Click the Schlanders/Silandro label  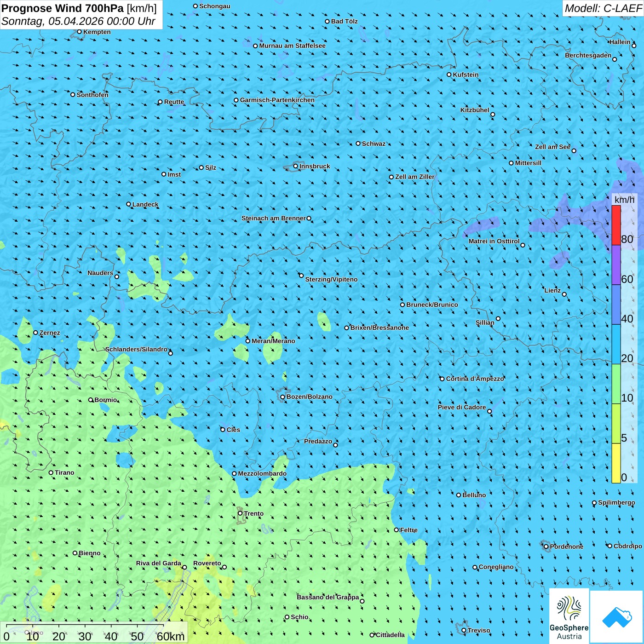pos(136,349)
